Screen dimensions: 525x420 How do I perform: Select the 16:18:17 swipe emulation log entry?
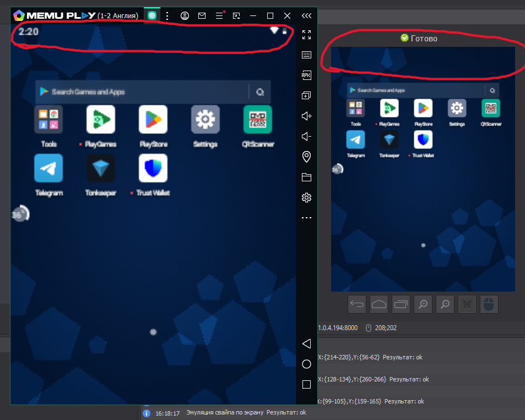pos(231,413)
